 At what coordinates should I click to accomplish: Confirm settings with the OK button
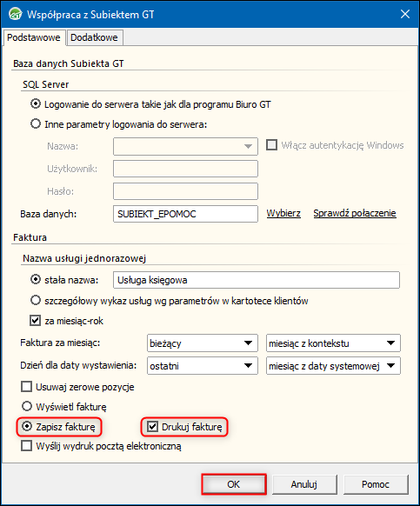click(x=234, y=484)
